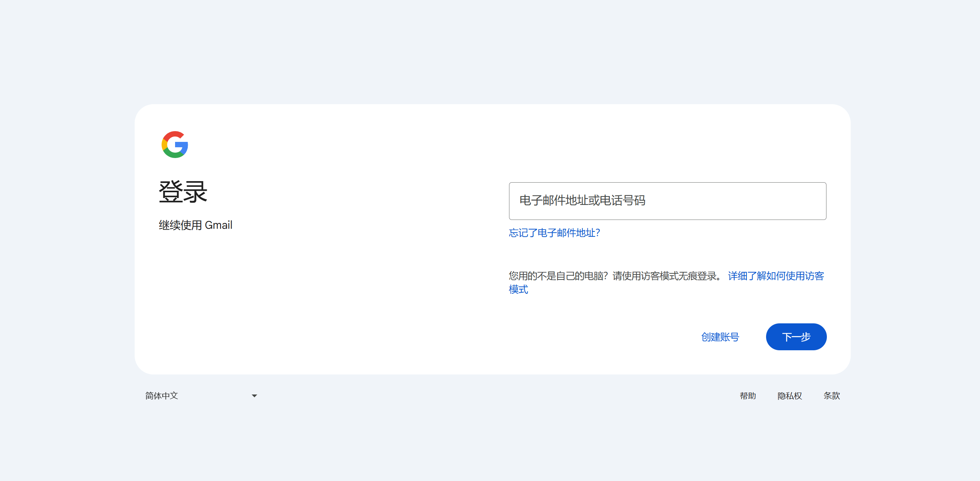
Task: Open the 隐私权 privacy link
Action: (790, 395)
